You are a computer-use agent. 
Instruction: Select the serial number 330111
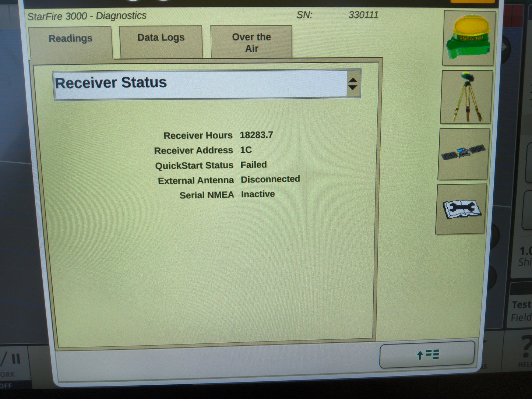click(364, 15)
